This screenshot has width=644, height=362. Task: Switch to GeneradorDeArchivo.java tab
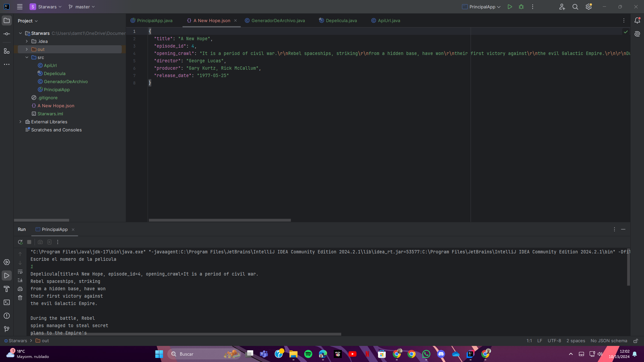(x=278, y=21)
